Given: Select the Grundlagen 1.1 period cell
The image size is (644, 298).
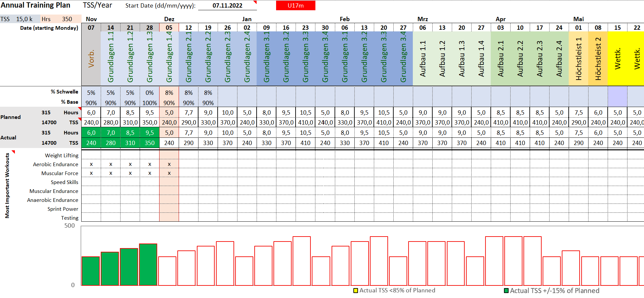Looking at the screenshot, I should coord(111,58).
